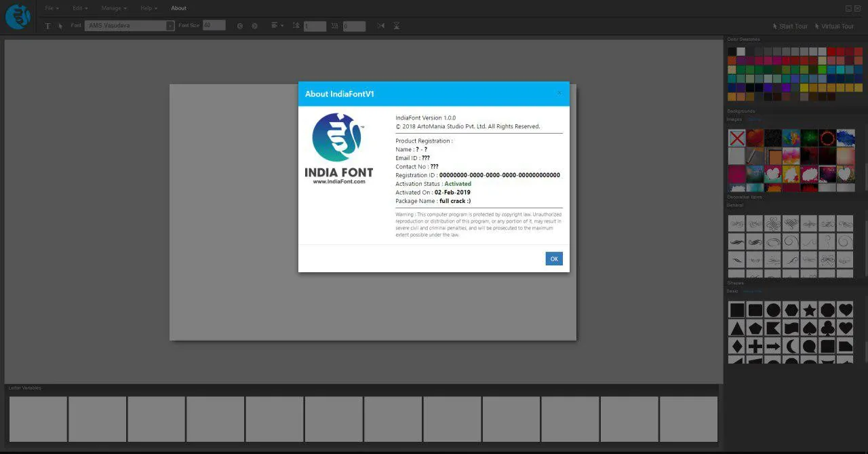Insert the club shape
868x454 pixels.
coord(827,328)
